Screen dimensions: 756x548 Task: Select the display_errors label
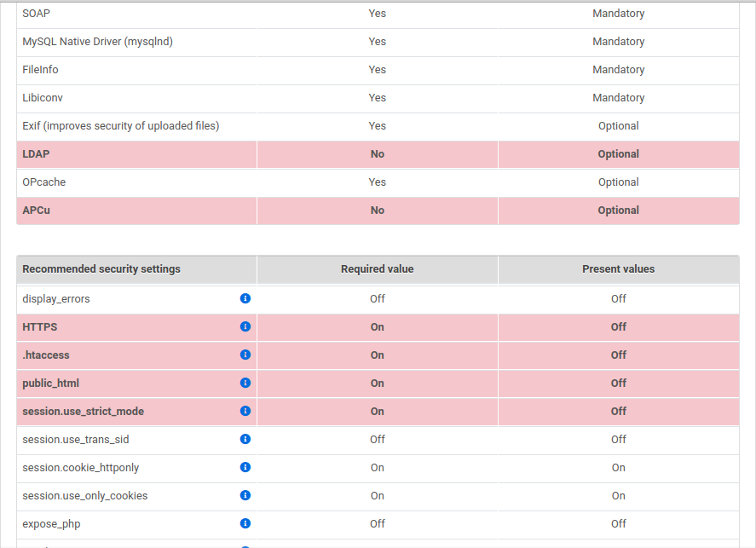click(56, 299)
